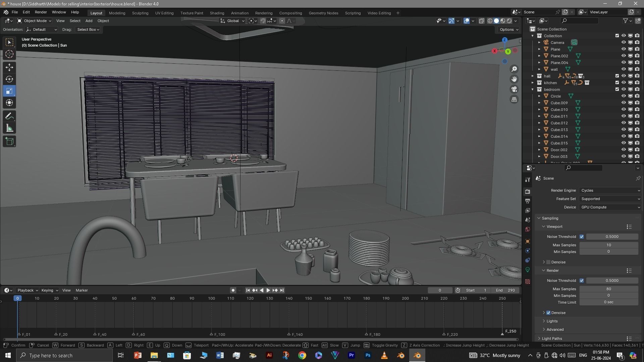Open the View Layer properties tab
The image size is (644, 362).
(x=528, y=210)
